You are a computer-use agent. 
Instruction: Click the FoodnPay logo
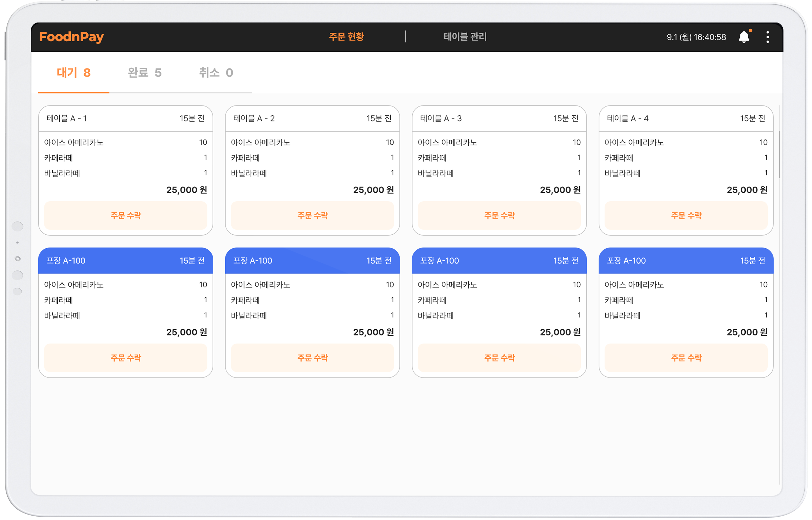coord(71,37)
